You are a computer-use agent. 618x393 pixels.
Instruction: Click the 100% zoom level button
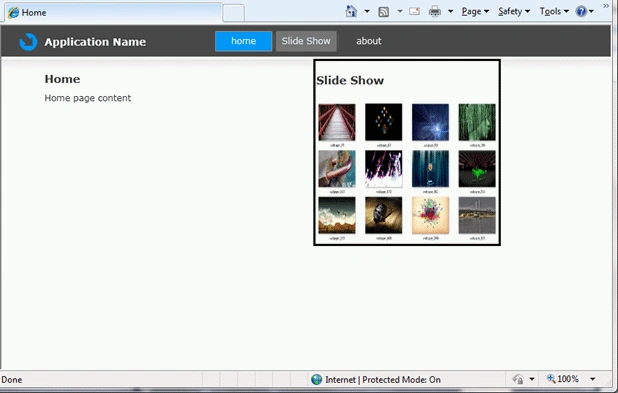point(563,379)
